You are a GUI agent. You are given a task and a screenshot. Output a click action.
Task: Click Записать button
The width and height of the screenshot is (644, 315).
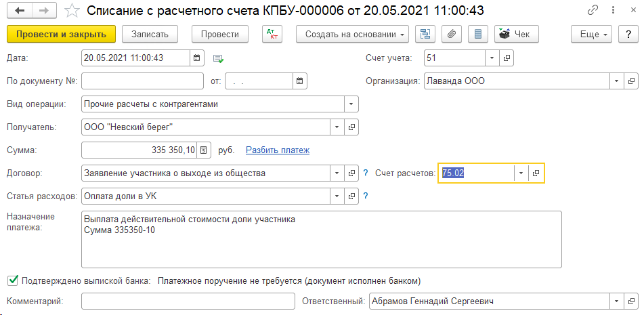150,34
